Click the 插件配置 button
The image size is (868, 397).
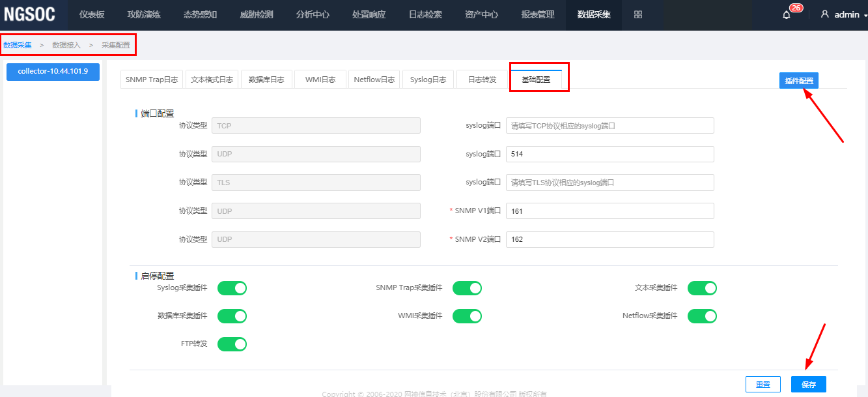799,81
